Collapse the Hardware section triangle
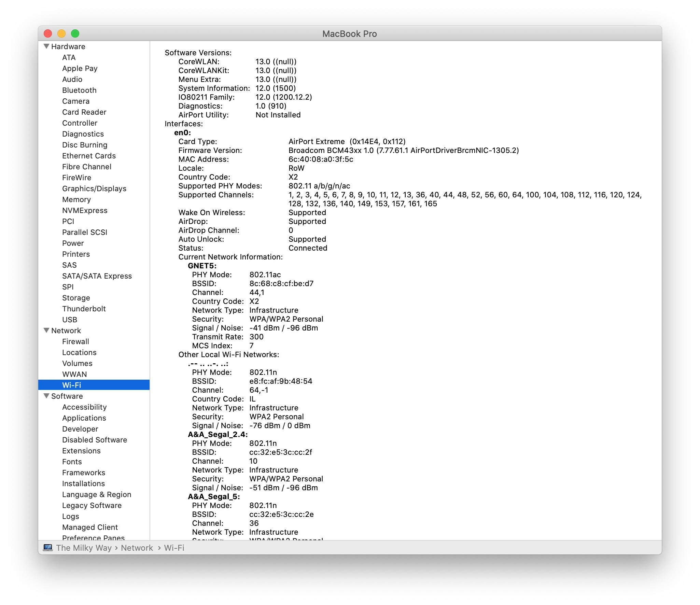 tap(46, 46)
